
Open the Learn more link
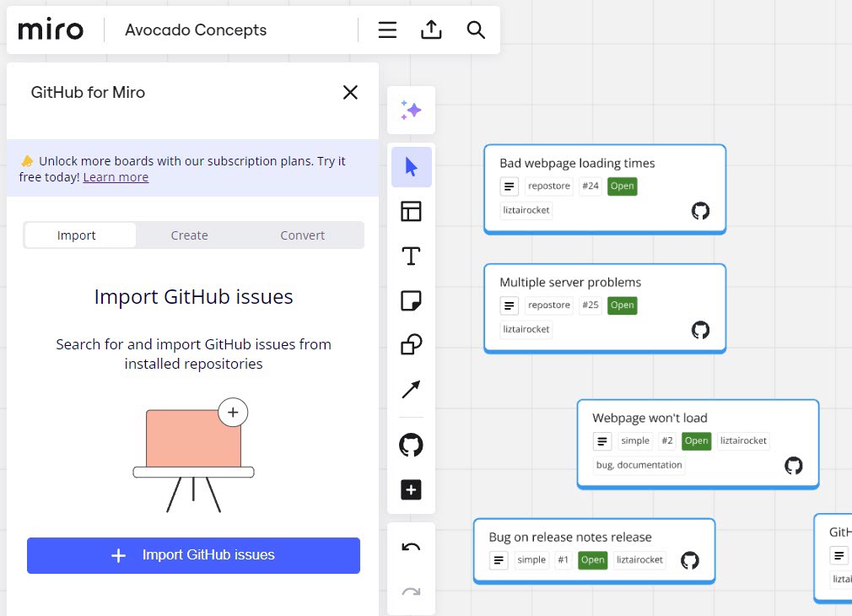116,177
